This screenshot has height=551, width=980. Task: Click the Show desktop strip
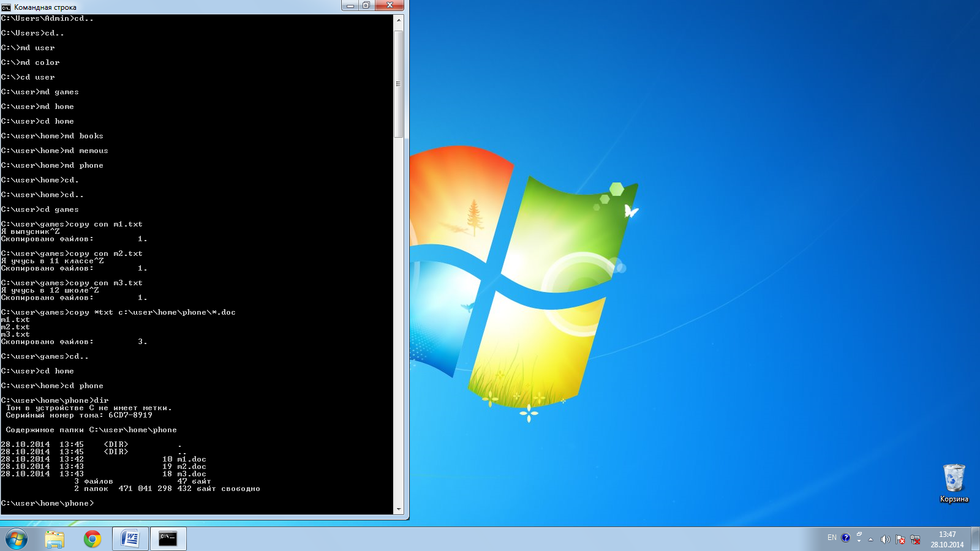click(975, 539)
